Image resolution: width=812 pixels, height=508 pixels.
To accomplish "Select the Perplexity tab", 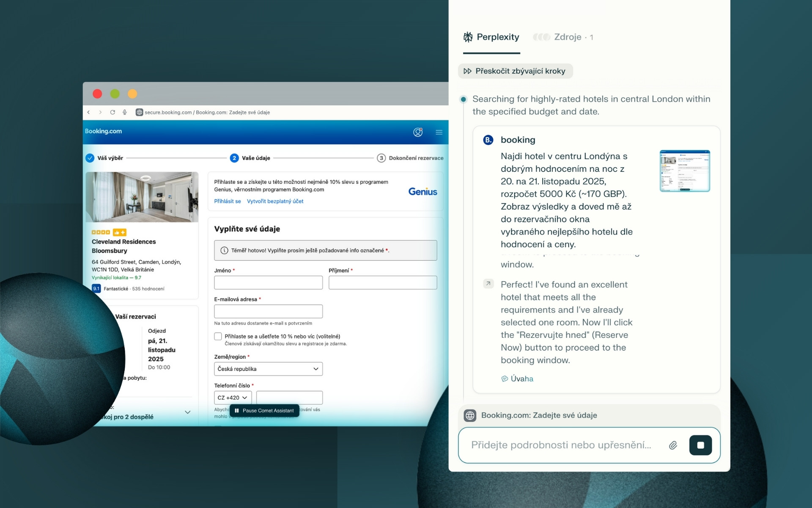I will [x=491, y=37].
